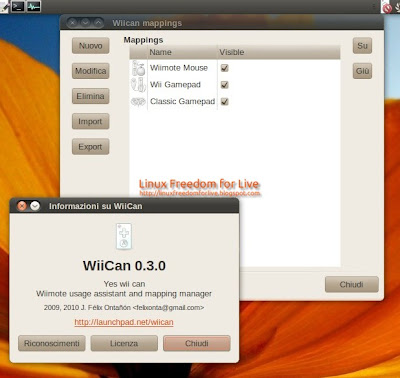Viewport: 400px width, 378px height.
Task: Select the Wiimote Mouse mapping icon
Action: [138, 68]
